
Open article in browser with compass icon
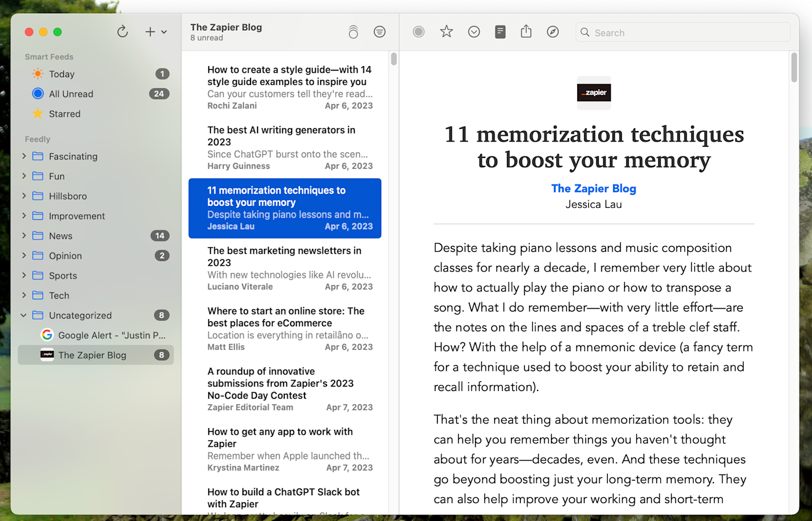point(553,32)
